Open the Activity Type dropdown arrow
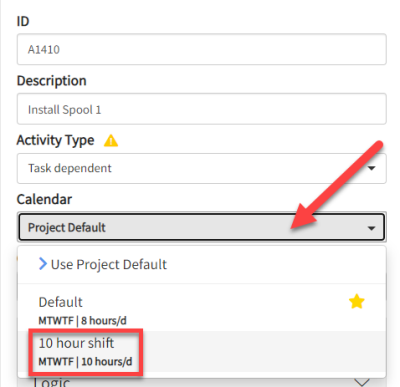The height and width of the screenshot is (387, 400). (371, 168)
